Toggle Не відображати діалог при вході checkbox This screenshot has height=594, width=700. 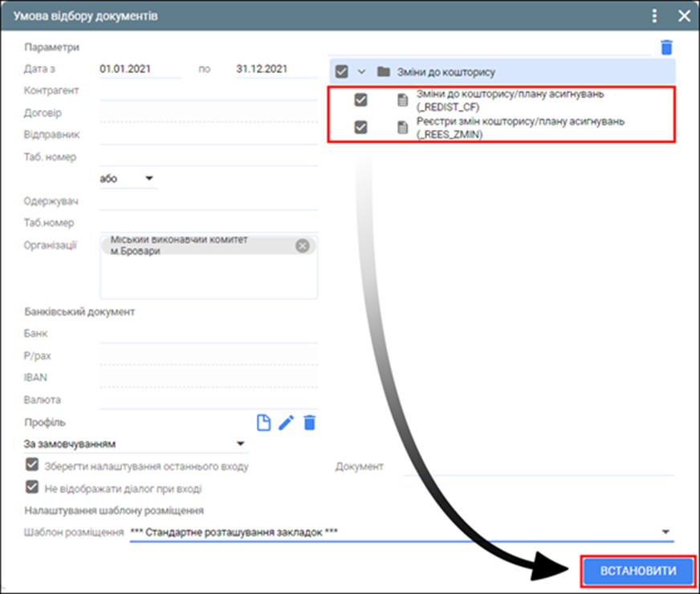click(x=33, y=487)
